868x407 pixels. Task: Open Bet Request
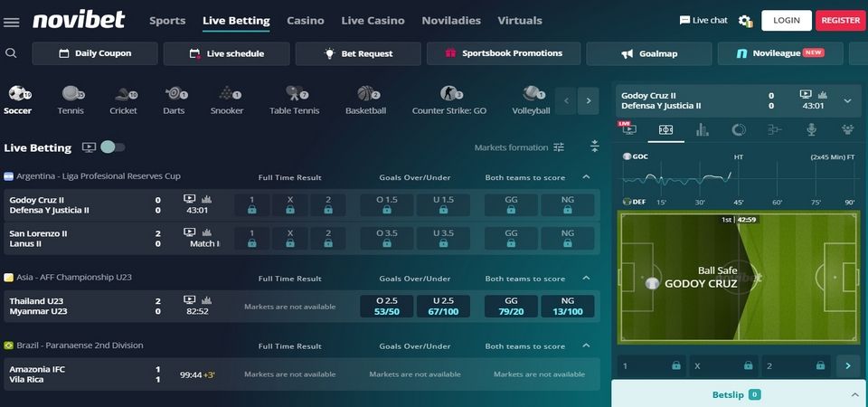pos(359,53)
